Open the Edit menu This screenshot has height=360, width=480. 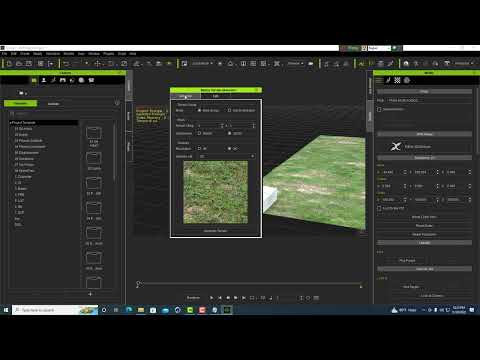14,54
